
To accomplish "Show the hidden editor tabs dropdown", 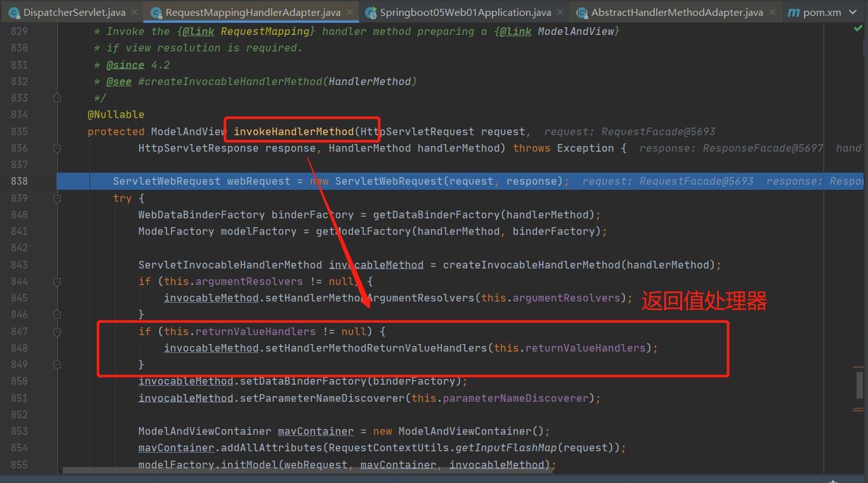I will [x=853, y=12].
